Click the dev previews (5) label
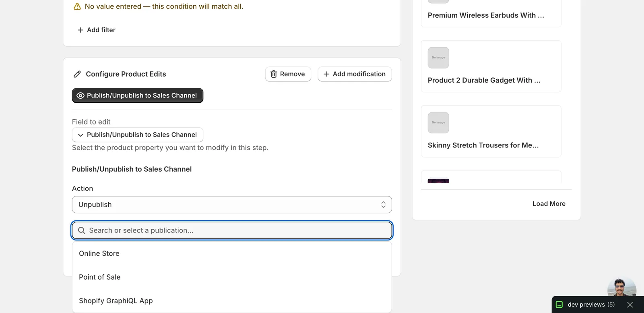 (x=591, y=305)
